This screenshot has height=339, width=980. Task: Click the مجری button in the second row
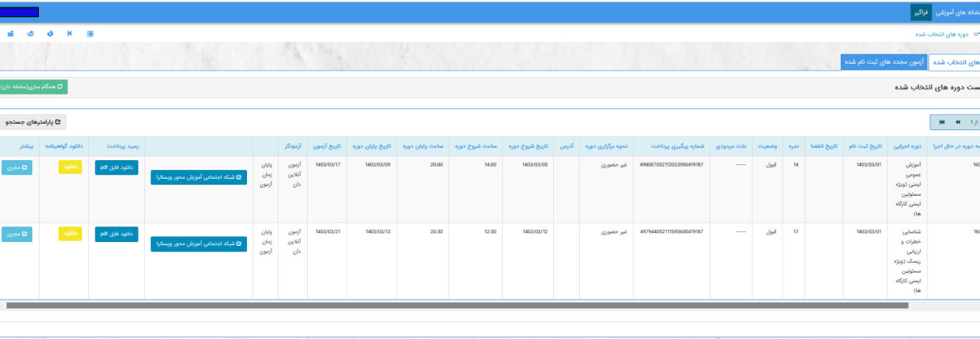[17, 234]
